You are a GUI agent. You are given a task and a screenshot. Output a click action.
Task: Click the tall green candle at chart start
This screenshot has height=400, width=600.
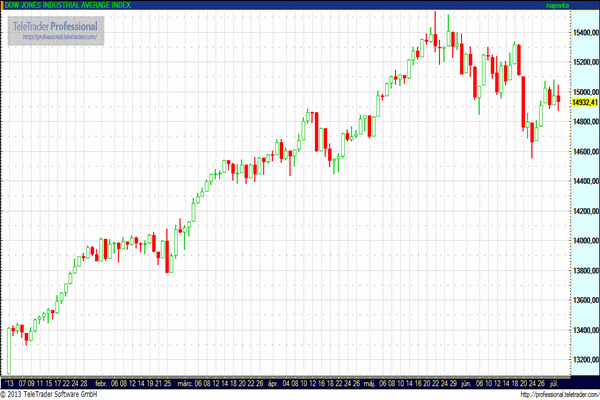pos(8,350)
